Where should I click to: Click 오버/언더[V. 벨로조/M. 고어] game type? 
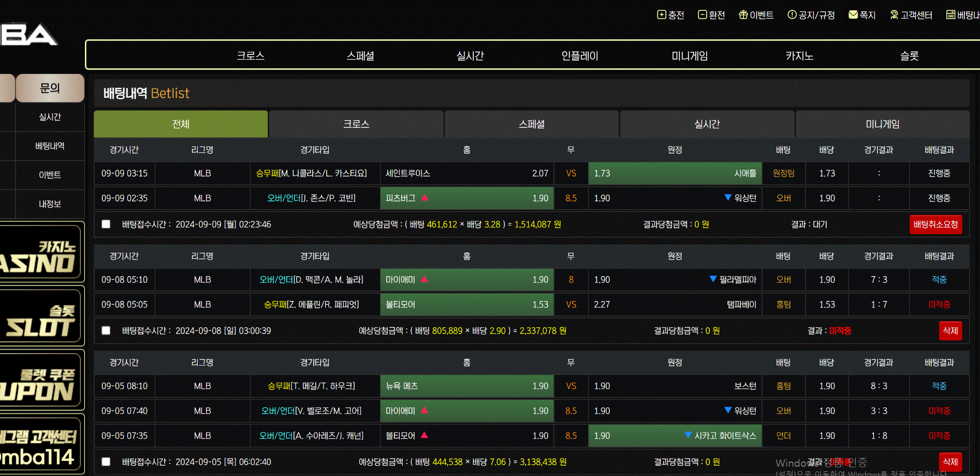[312, 411]
